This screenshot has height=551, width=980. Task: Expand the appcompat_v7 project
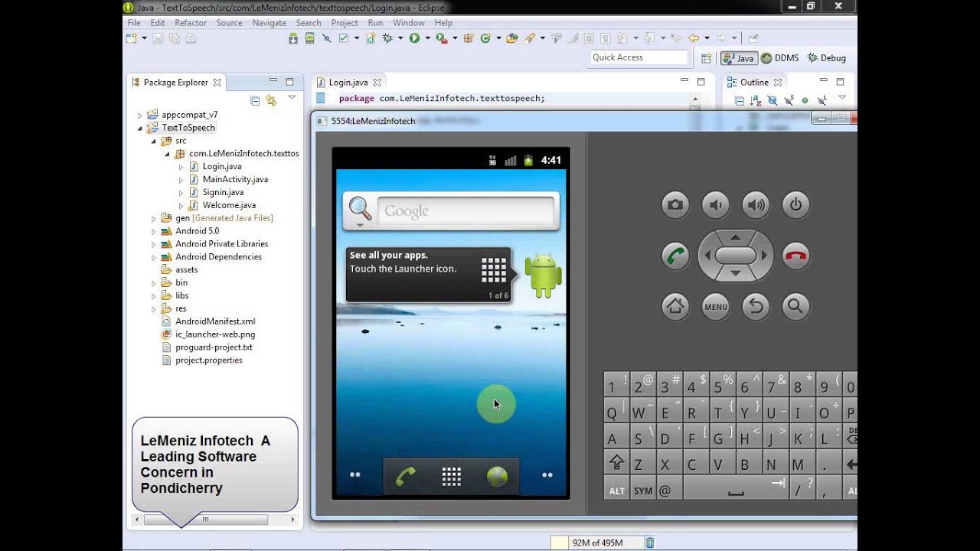[140, 116]
